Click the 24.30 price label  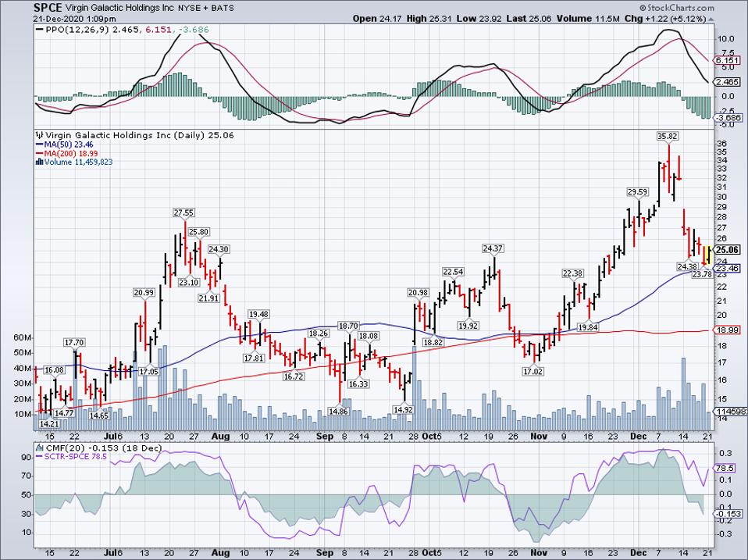click(x=219, y=249)
